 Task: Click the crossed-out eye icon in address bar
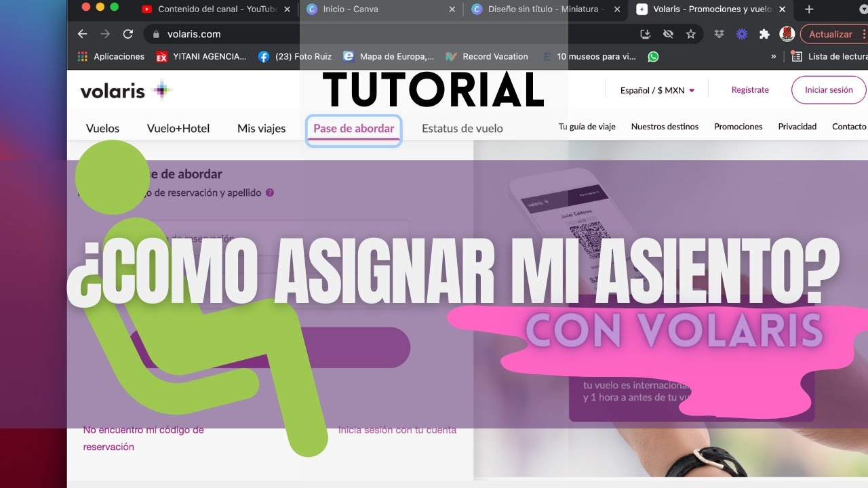[668, 34]
